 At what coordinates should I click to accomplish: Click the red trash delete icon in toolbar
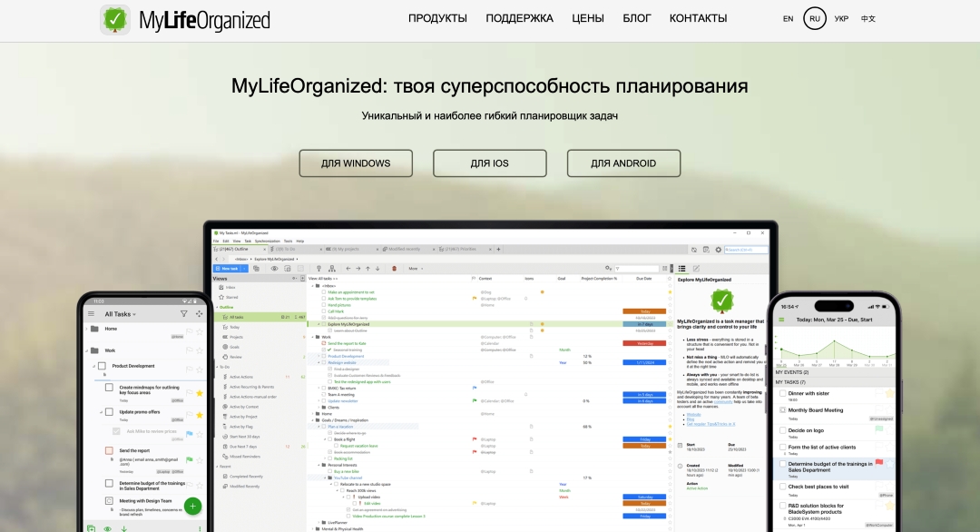pyautogui.click(x=394, y=268)
